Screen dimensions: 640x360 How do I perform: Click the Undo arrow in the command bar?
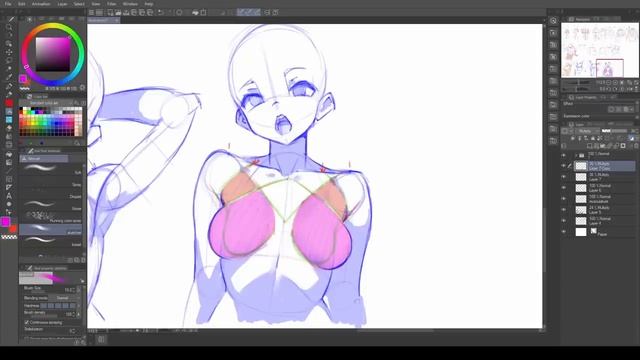click(x=161, y=12)
